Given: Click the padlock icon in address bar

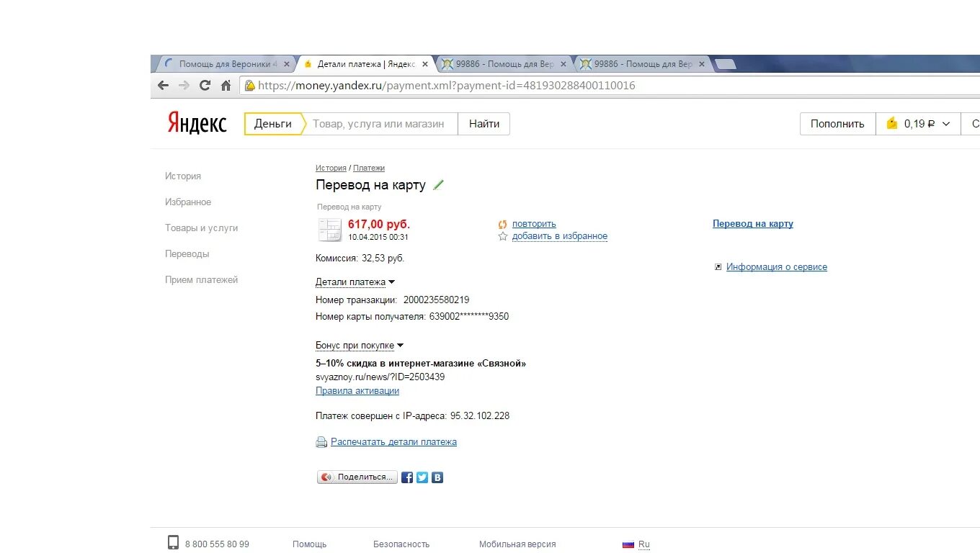Looking at the screenshot, I should [250, 86].
